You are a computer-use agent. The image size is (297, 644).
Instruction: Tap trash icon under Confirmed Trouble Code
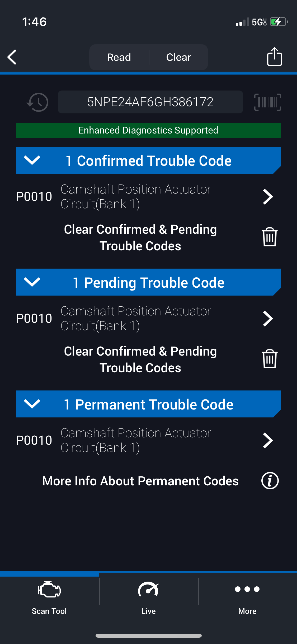(x=270, y=237)
